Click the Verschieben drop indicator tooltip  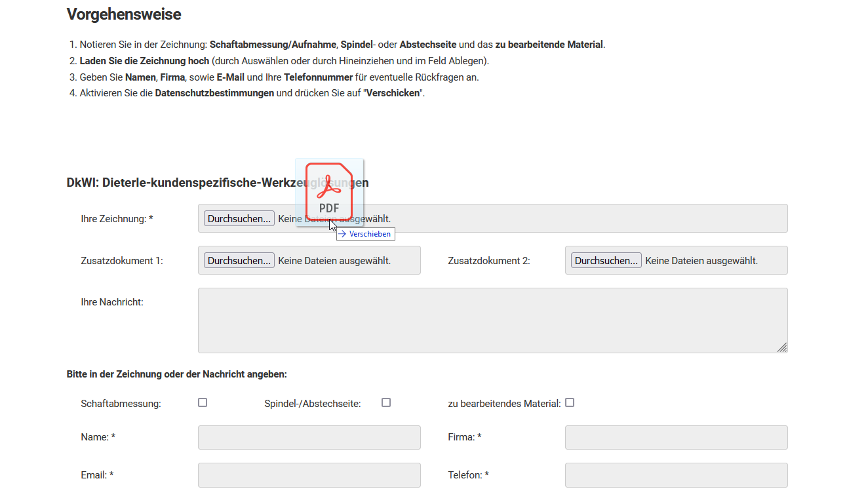click(365, 234)
